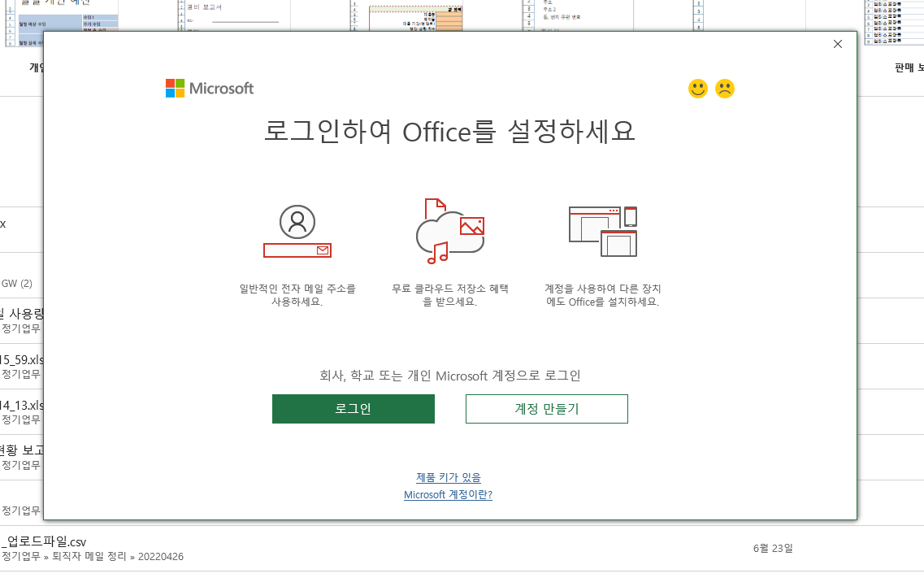Open the 제품 키가 있음 link
The height and width of the screenshot is (578, 924).
point(449,477)
